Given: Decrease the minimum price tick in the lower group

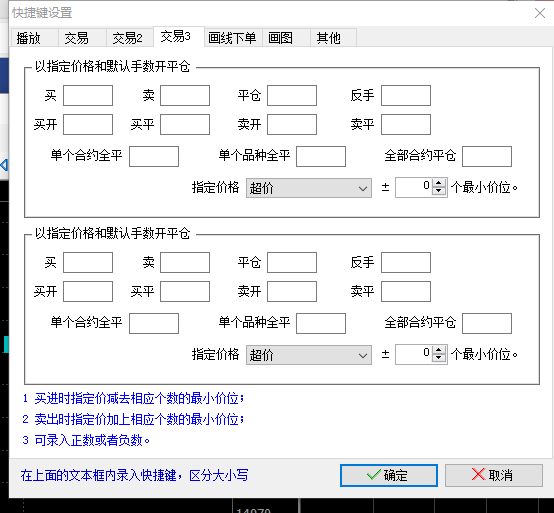Looking at the screenshot, I should pos(438,358).
